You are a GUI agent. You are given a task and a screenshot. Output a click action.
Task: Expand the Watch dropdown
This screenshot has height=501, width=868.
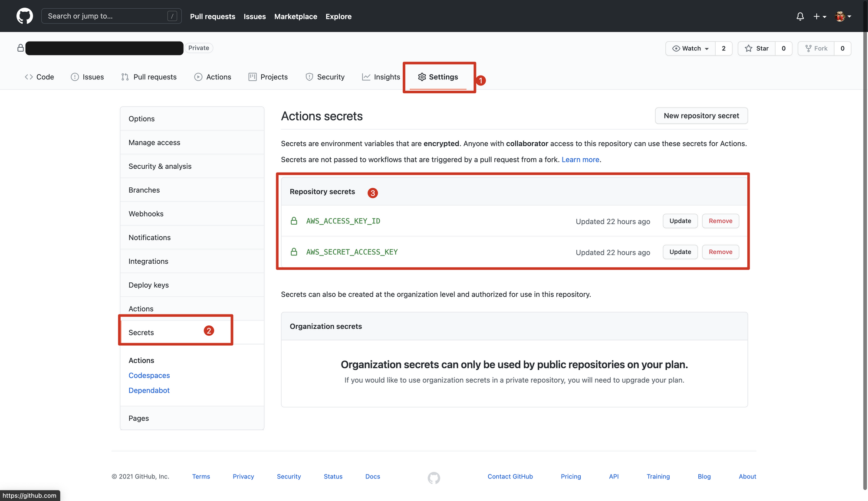(x=690, y=49)
